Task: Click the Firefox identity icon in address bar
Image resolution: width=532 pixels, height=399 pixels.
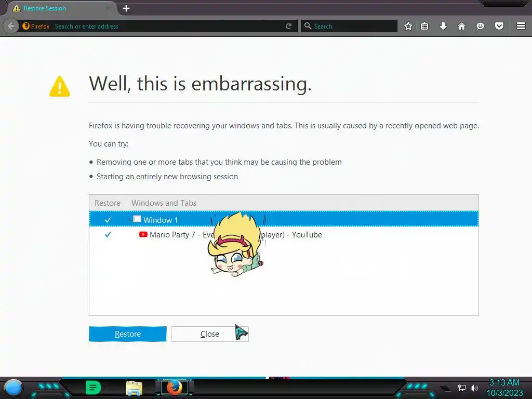Action: pyautogui.click(x=26, y=26)
